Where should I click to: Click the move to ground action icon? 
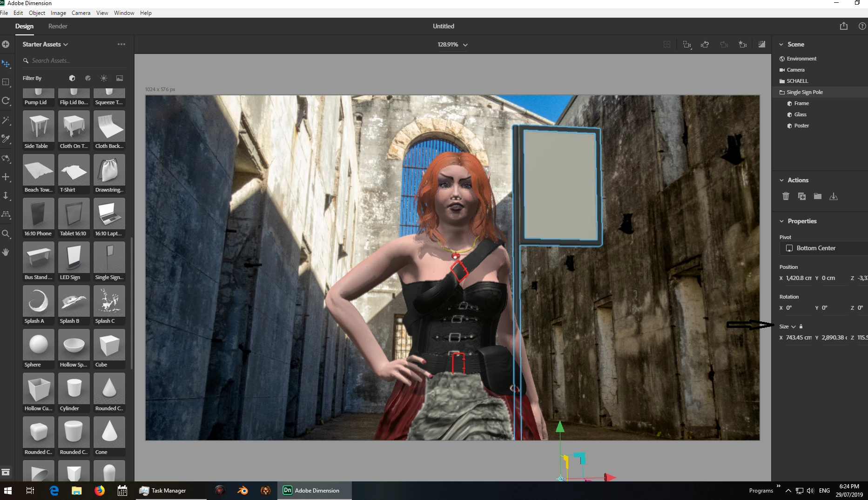click(x=834, y=196)
